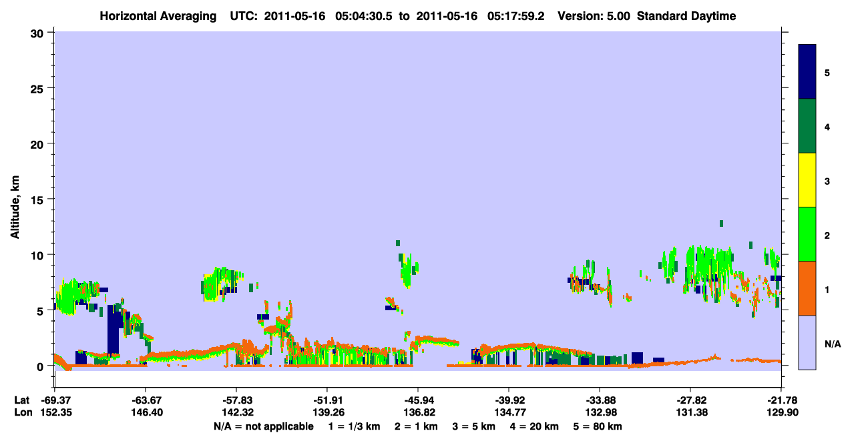This screenshot has width=868, height=445.
Task: Click the latitude value '-63.67'
Action: pyautogui.click(x=145, y=400)
